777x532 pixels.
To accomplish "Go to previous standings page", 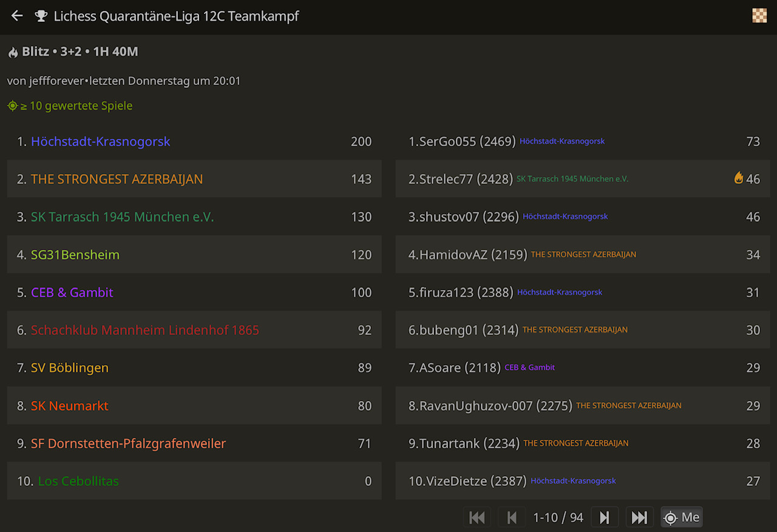I will (x=512, y=517).
